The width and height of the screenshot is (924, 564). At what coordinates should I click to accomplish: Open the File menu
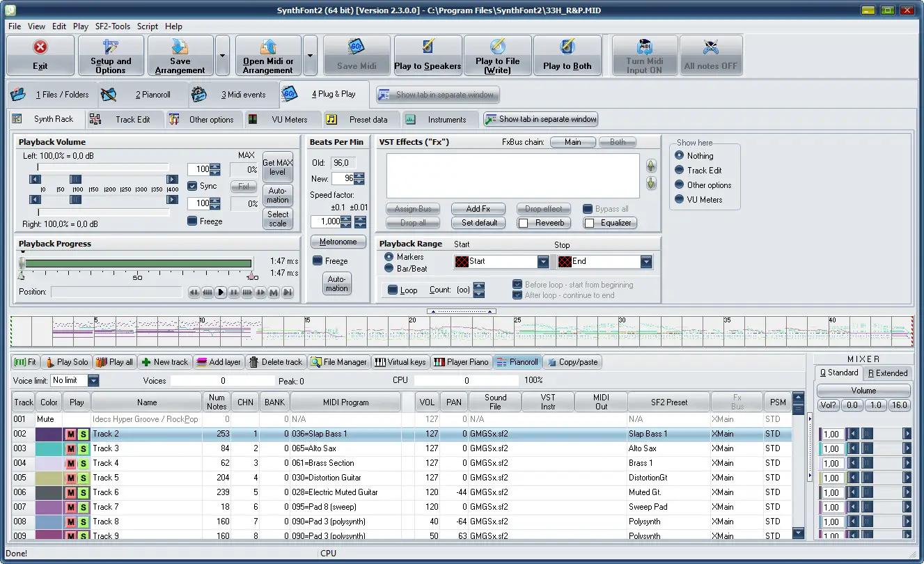tap(15, 26)
